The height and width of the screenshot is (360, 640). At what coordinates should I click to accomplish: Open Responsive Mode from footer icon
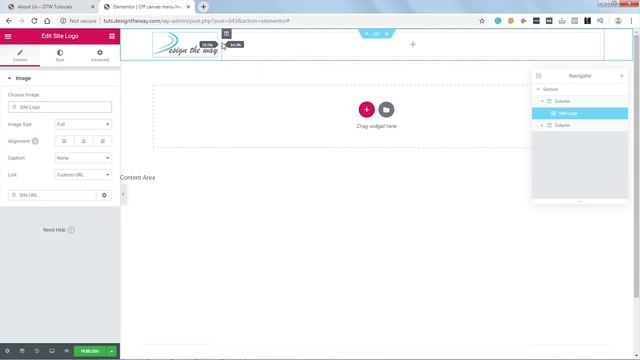click(x=52, y=351)
